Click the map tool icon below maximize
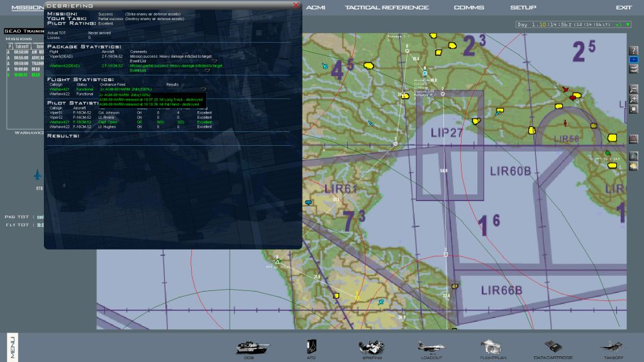Viewport: 644px width, 362px height. point(634,139)
